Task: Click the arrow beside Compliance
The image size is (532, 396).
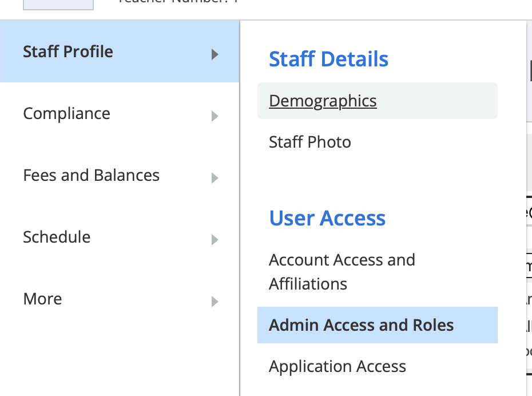Action: pyautogui.click(x=215, y=116)
